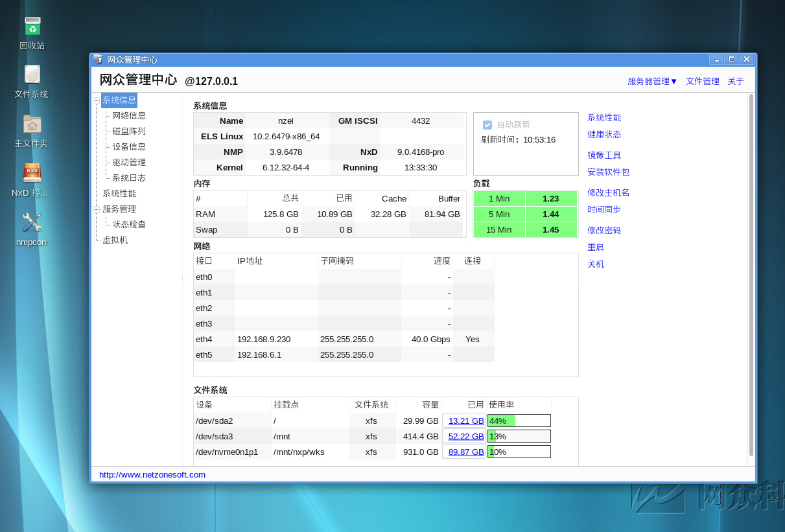Click the 44% usage bar for /dev/sda2
The image size is (785, 532).
pos(519,421)
